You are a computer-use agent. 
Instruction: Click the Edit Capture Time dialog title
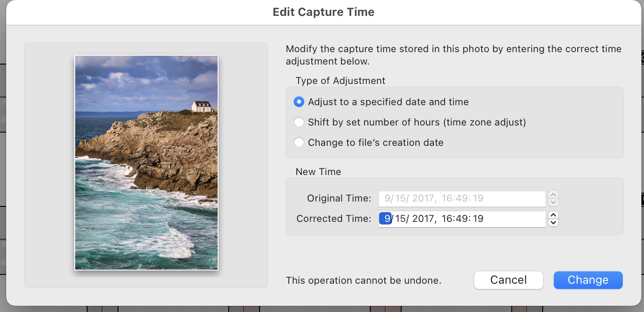point(323,12)
